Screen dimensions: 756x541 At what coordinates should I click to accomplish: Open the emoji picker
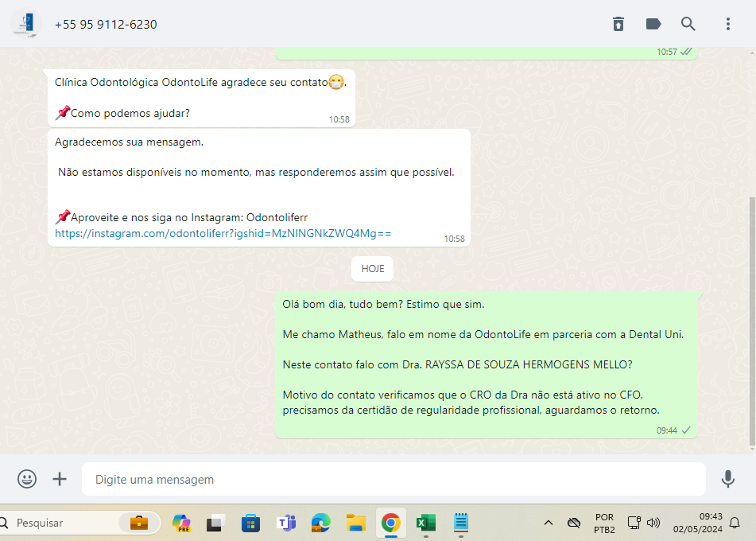(x=27, y=479)
